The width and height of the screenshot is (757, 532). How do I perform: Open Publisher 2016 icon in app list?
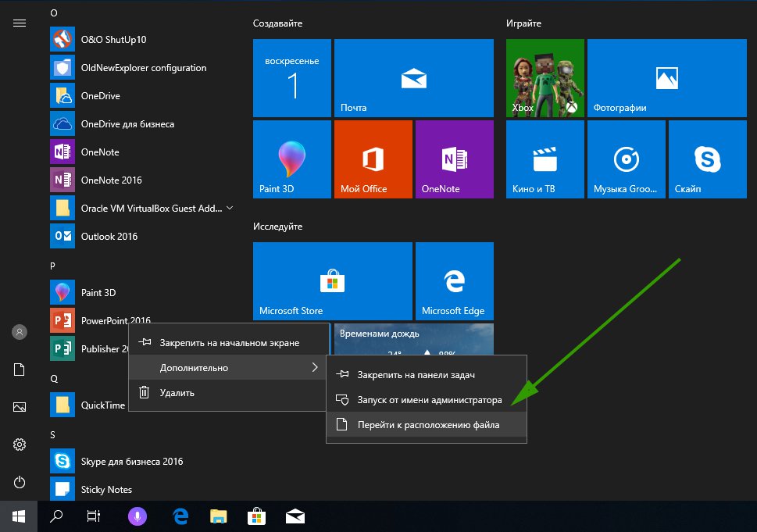62,348
